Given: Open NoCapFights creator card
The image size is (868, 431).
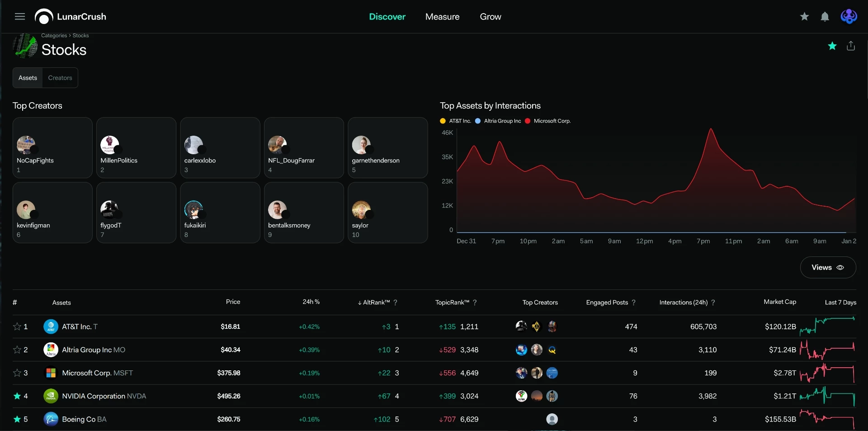Looking at the screenshot, I should pos(52,148).
